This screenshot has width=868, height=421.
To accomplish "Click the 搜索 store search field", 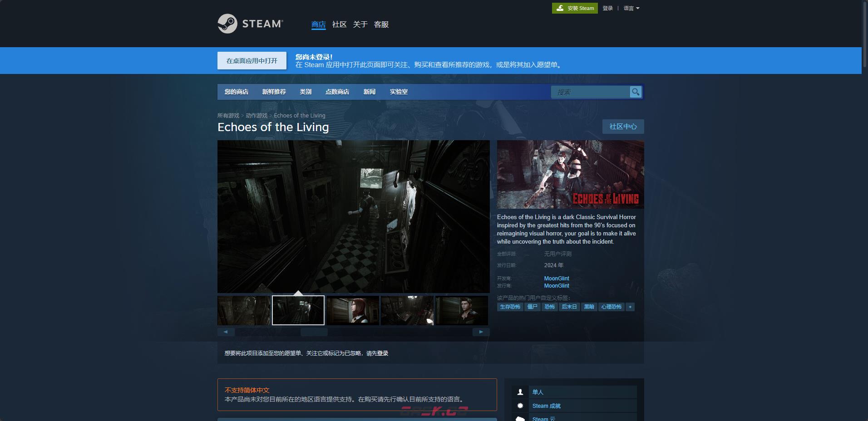I will click(590, 92).
